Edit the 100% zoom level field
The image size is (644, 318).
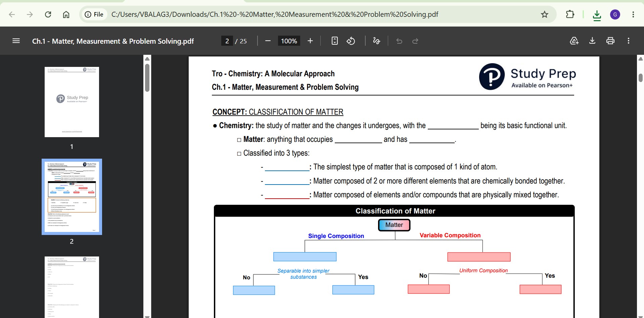[289, 41]
